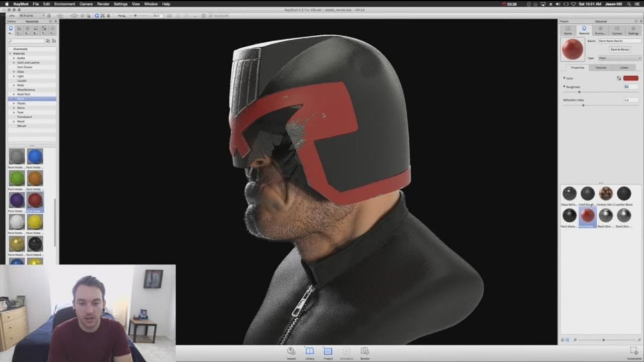Expand the Cloth and Leather folder

pyautogui.click(x=14, y=63)
